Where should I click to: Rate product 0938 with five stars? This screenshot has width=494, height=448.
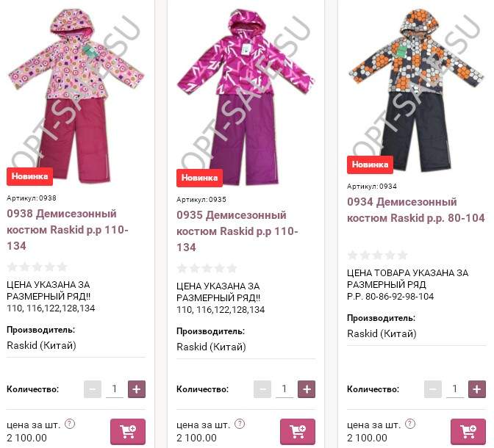click(62, 267)
